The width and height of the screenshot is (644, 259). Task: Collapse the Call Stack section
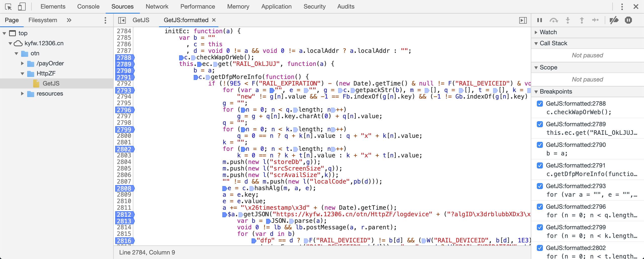click(536, 43)
